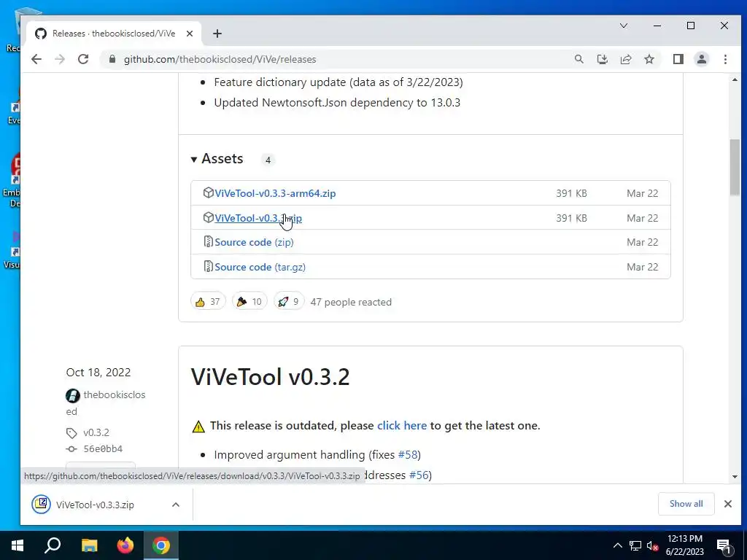The height and width of the screenshot is (560, 747).
Task: Open a new browser tab
Action: [x=217, y=34]
